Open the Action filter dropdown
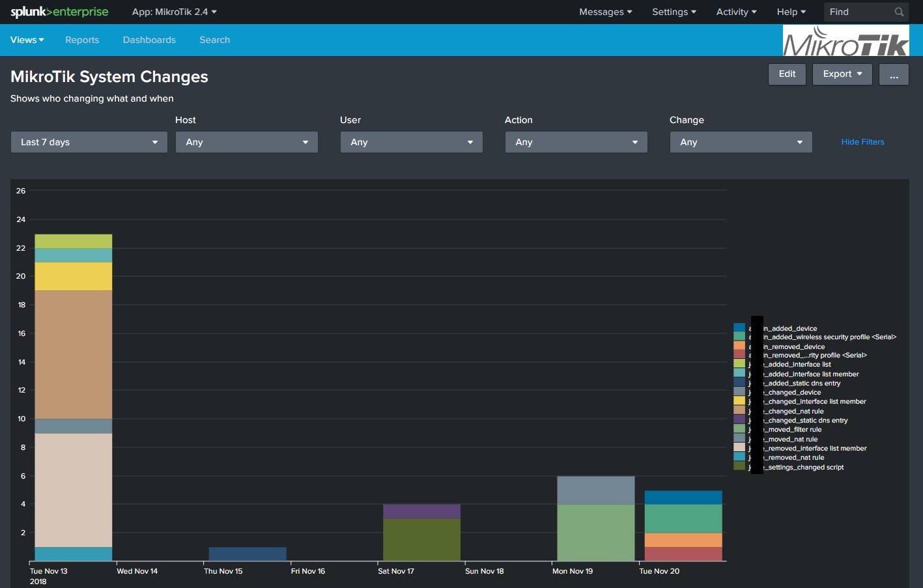923x588 pixels. point(576,142)
